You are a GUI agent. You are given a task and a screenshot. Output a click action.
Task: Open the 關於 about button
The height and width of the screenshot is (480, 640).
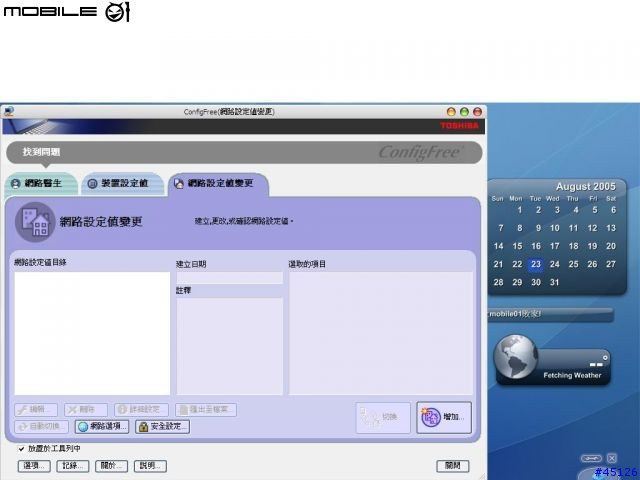[x=111, y=466]
